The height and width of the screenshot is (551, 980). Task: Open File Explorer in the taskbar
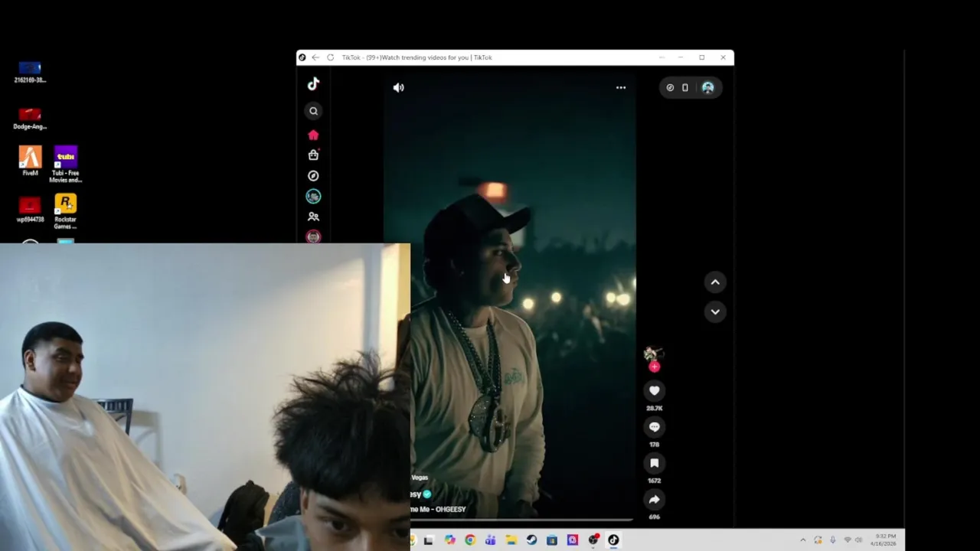pyautogui.click(x=511, y=540)
